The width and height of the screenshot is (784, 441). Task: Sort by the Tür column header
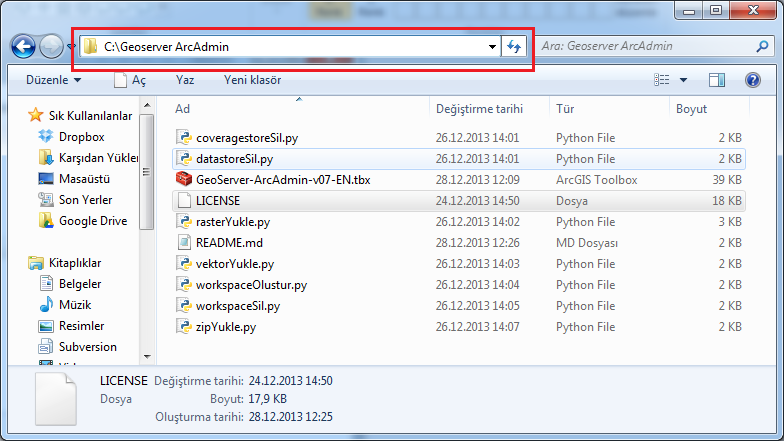(x=609, y=109)
